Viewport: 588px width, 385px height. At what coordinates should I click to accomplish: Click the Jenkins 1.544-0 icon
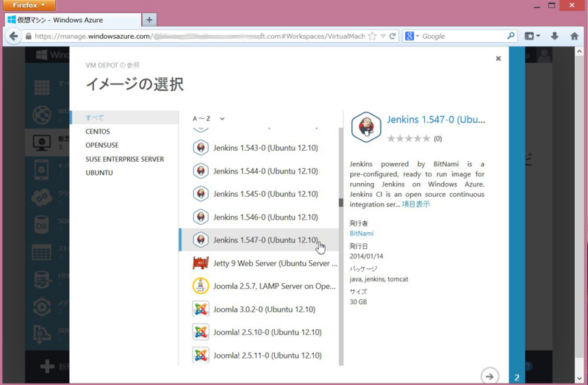[201, 171]
